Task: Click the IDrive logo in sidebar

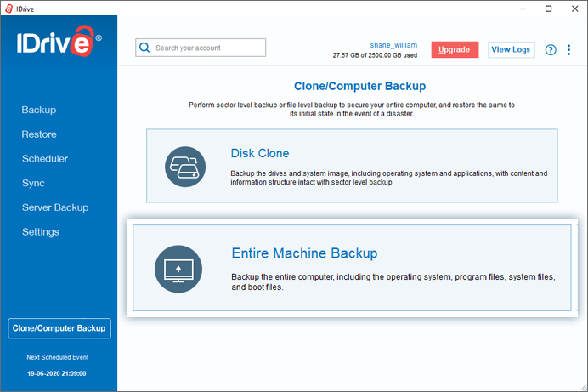Action: tap(59, 42)
